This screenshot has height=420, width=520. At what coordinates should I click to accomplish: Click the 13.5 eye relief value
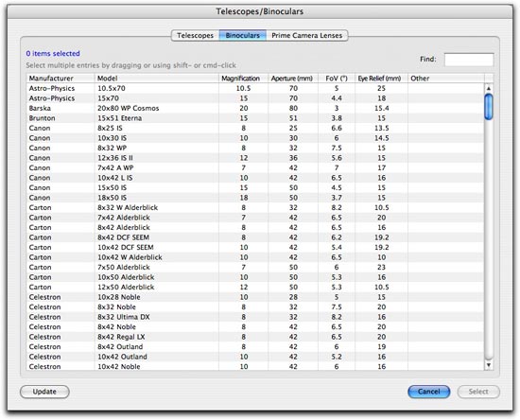pyautogui.click(x=382, y=128)
